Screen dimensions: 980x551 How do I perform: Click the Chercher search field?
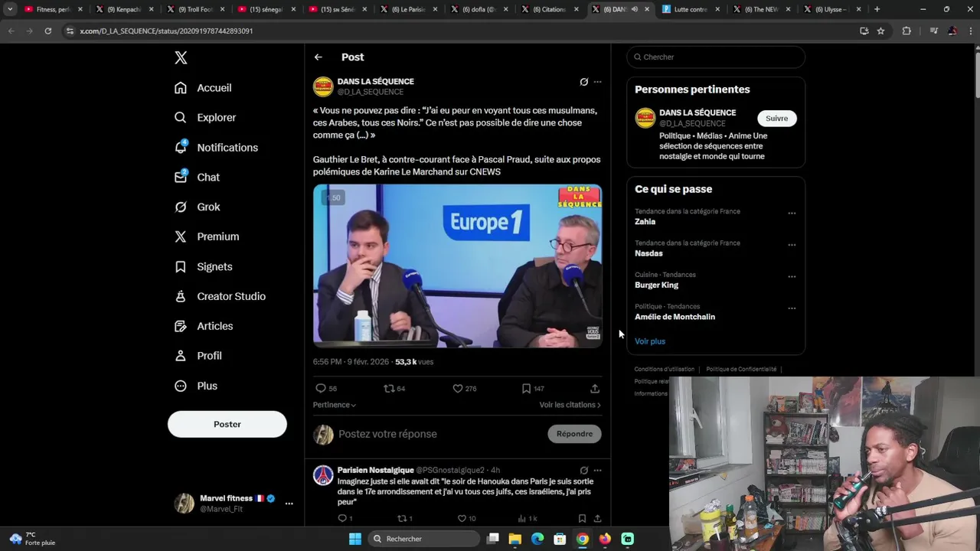(x=716, y=57)
